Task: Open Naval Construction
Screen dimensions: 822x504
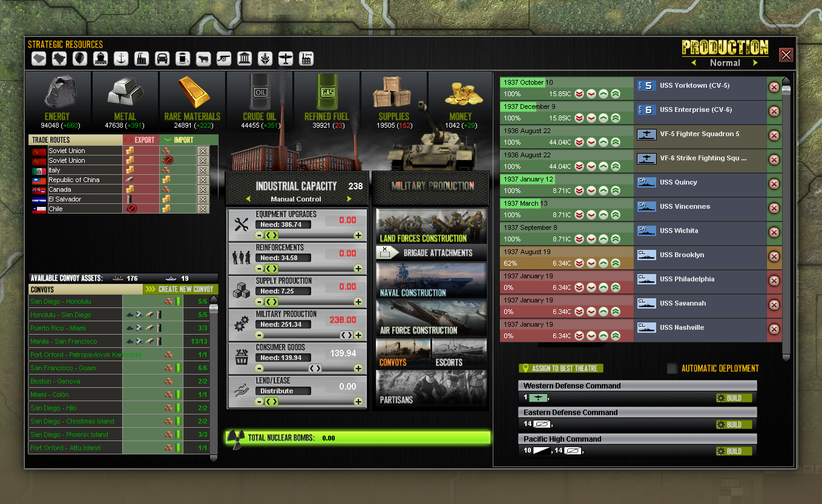Action: click(x=432, y=280)
